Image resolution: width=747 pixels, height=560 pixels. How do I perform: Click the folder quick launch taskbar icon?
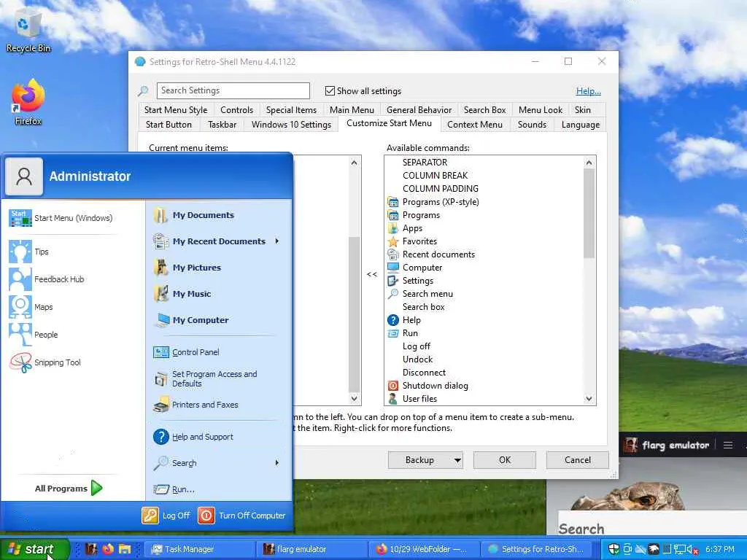pyautogui.click(x=125, y=549)
